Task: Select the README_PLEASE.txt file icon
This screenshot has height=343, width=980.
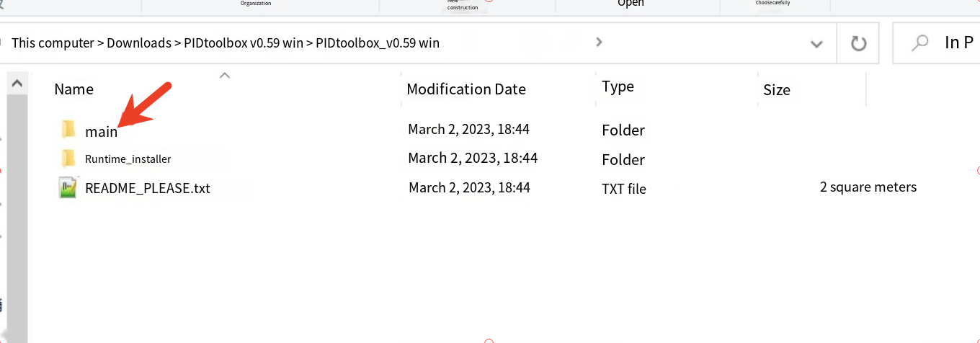Action: [x=68, y=188]
